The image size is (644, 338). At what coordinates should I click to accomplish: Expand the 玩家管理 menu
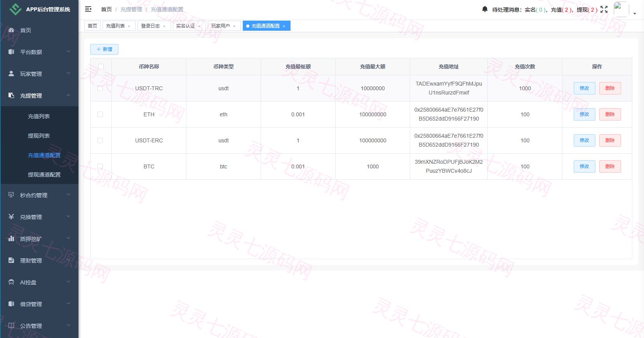68,73
